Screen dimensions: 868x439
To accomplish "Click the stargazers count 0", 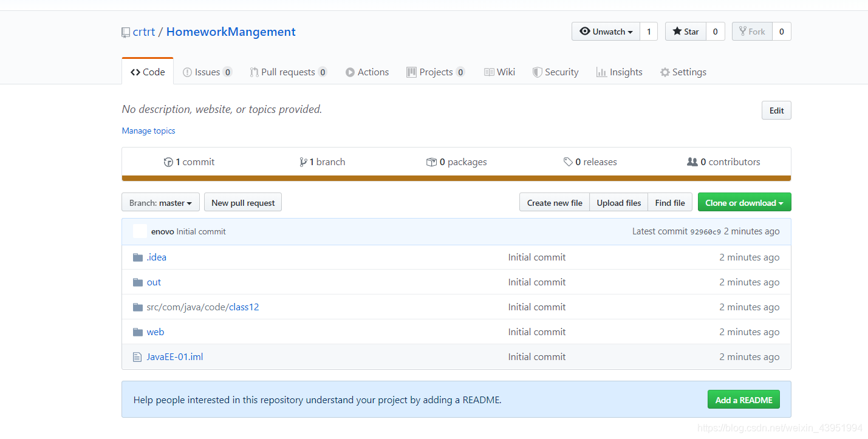I will click(716, 32).
